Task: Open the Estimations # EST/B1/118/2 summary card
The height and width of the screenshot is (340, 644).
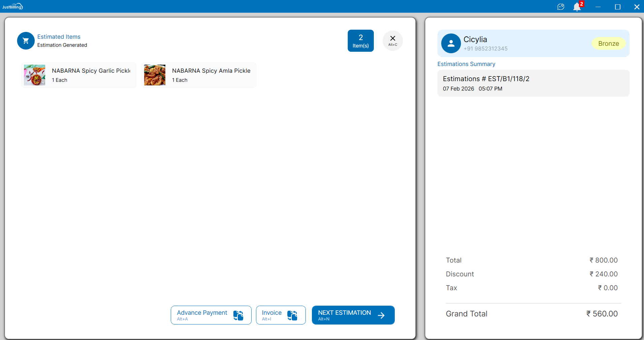Action: point(533,83)
